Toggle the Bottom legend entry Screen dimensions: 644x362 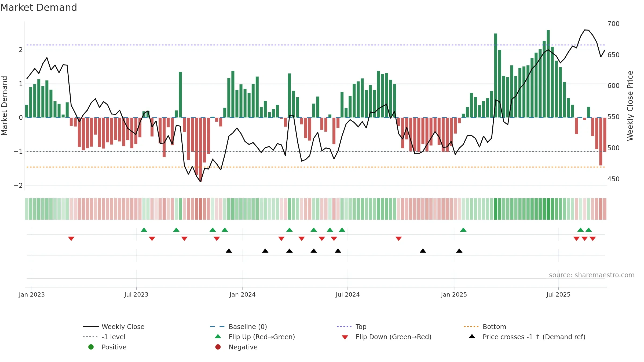pos(485,327)
